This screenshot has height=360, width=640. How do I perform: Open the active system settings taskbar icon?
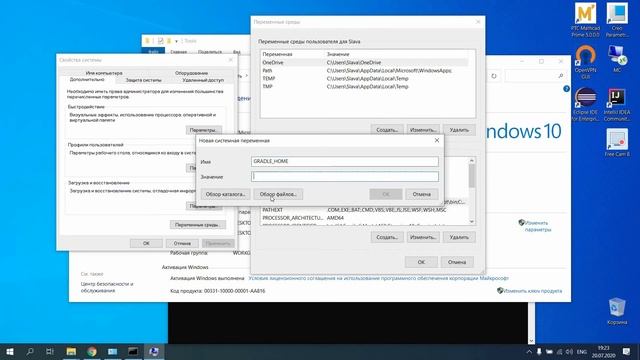[154, 351]
